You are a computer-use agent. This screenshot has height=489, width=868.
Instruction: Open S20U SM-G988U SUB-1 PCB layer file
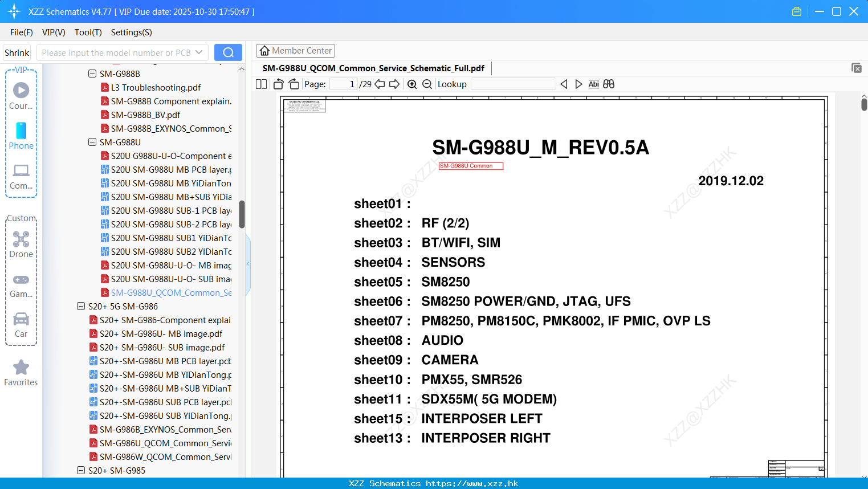point(166,210)
